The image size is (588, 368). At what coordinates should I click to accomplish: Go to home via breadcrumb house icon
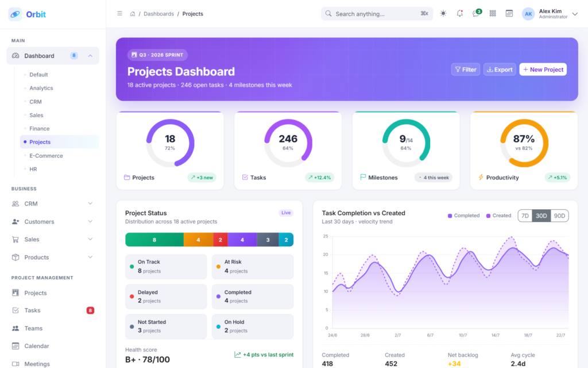pyautogui.click(x=133, y=14)
